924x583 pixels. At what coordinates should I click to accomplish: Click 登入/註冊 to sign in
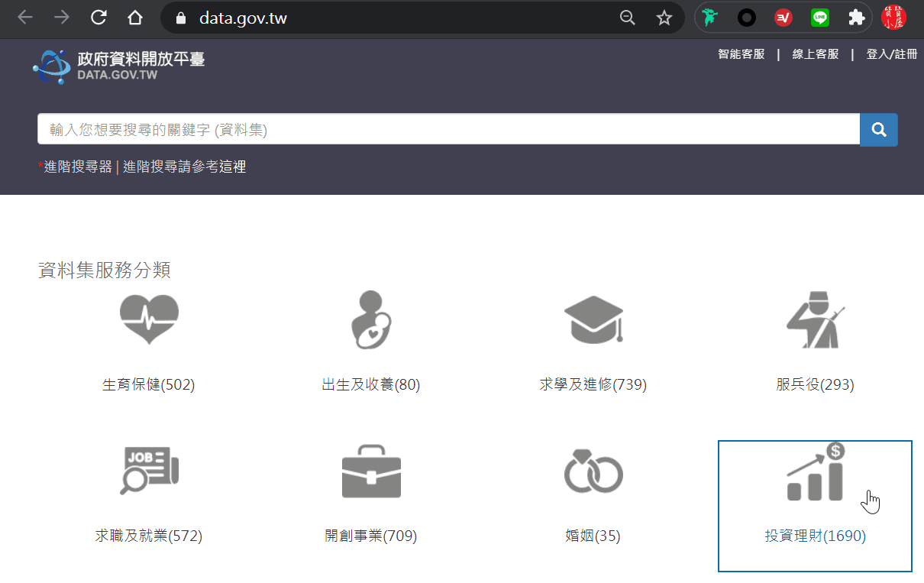pos(891,54)
